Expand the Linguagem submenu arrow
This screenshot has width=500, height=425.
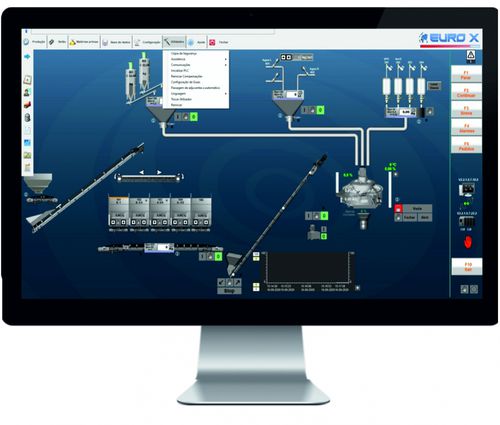click(x=226, y=94)
